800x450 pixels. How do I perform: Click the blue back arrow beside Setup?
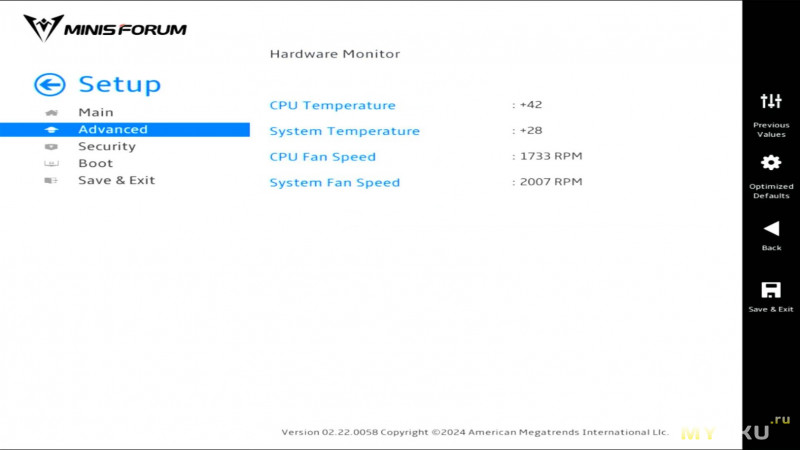49,85
